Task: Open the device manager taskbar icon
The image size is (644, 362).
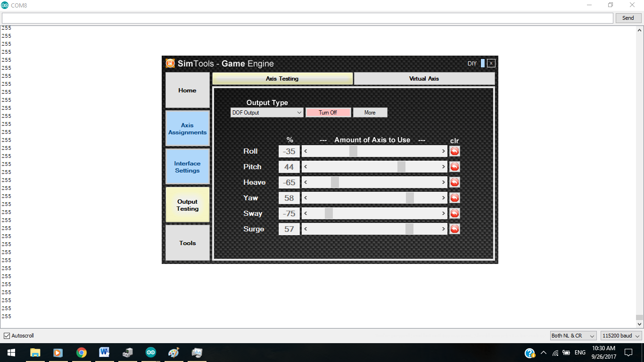Action: (x=127, y=353)
